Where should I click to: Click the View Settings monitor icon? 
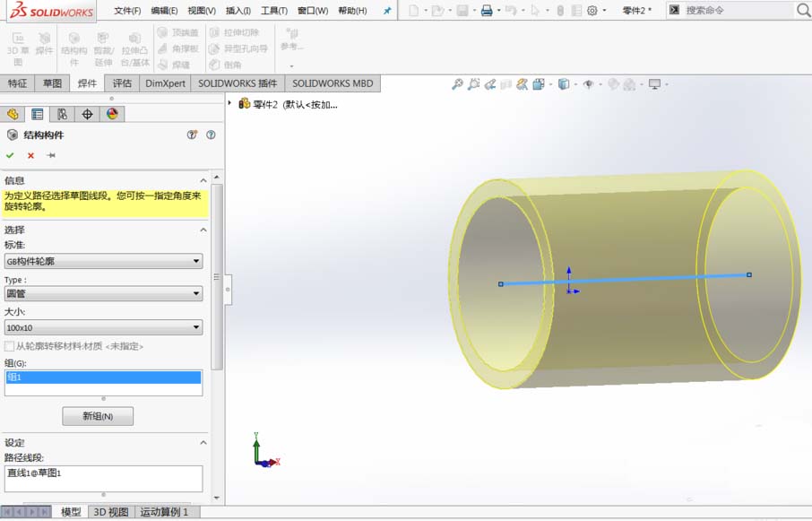click(654, 84)
